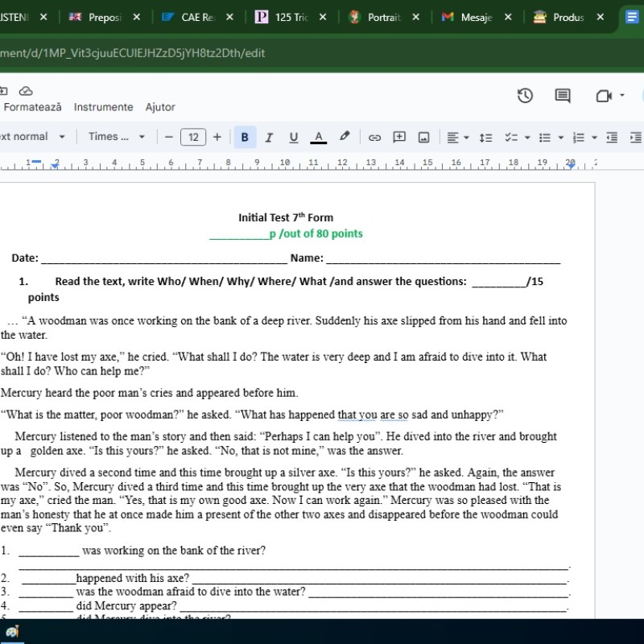Toggle italic formatting
Screen dimensions: 644x644
pos(268,137)
